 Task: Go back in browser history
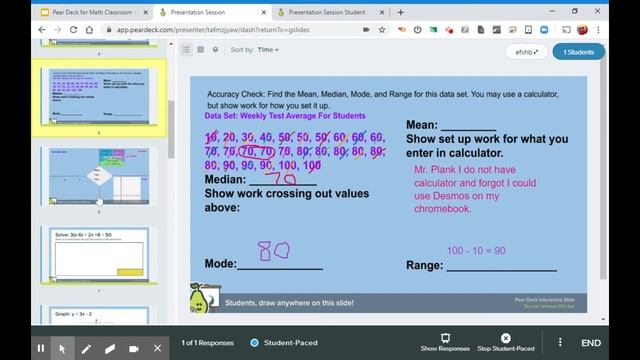point(42,30)
